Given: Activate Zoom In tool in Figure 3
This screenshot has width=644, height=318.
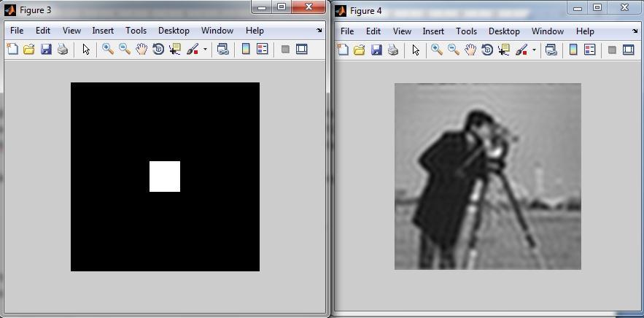Looking at the screenshot, I should (x=108, y=50).
